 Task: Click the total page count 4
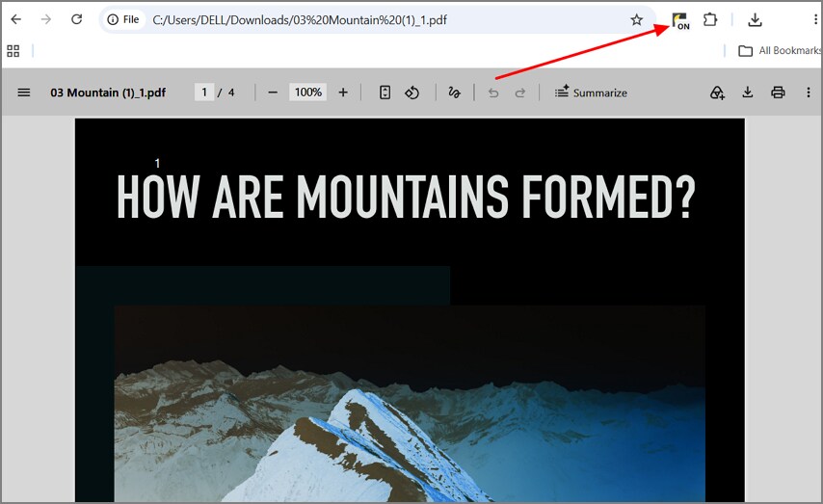pos(231,93)
